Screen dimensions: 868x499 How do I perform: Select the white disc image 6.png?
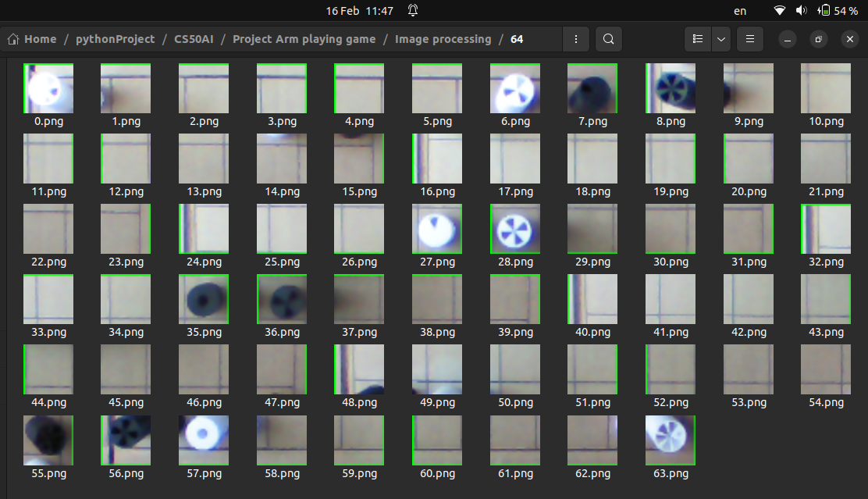point(515,88)
